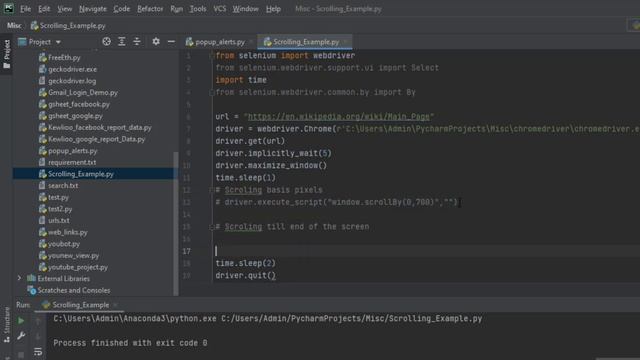Select Kewlioo_facebook_report_data.py file
The width and height of the screenshot is (640, 360).
point(100,127)
